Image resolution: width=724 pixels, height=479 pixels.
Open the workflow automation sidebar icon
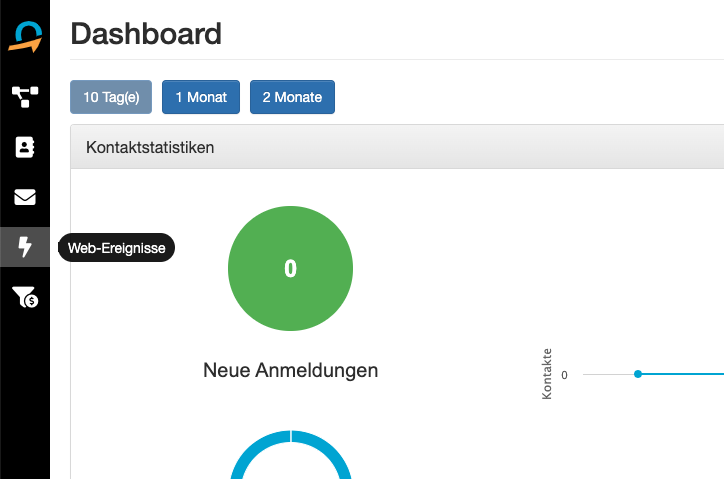[x=25, y=96]
